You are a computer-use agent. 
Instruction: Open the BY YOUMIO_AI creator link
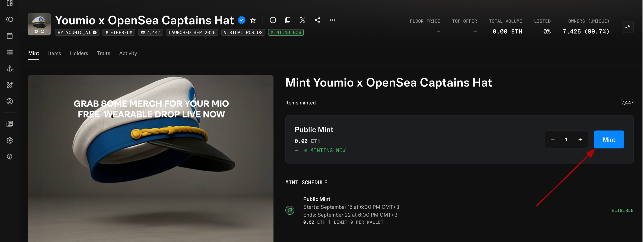tap(77, 32)
